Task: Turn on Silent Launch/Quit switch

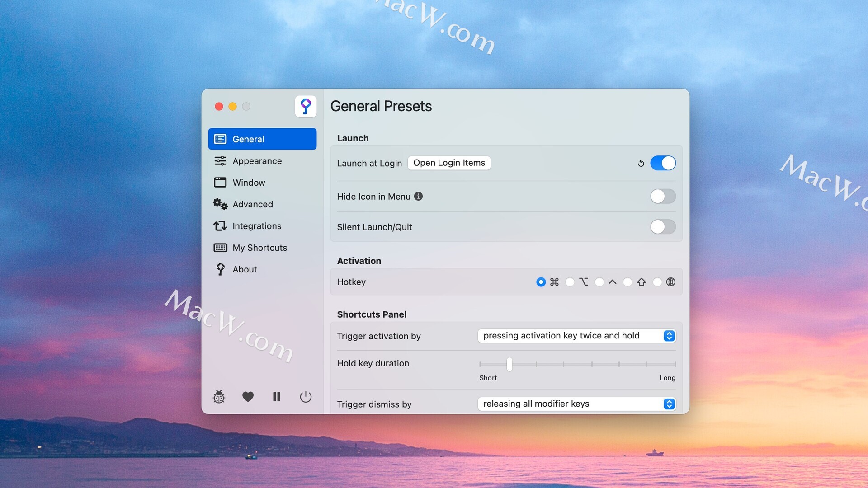Action: (663, 227)
